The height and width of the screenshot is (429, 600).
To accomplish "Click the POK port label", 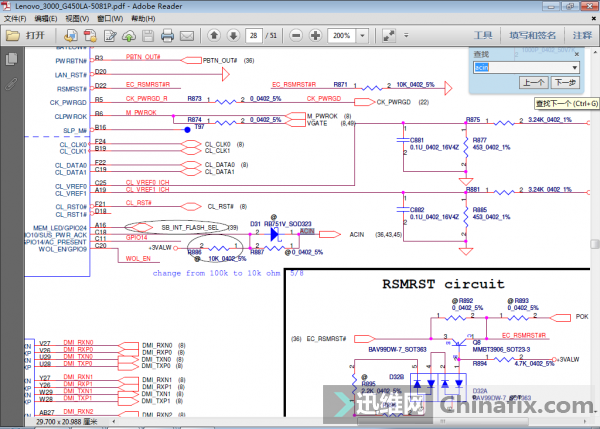I will [x=582, y=317].
